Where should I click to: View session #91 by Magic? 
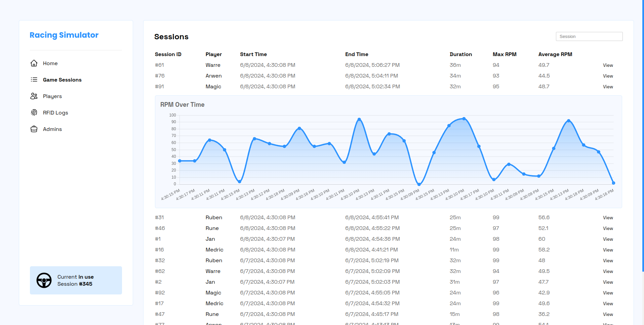[608, 87]
